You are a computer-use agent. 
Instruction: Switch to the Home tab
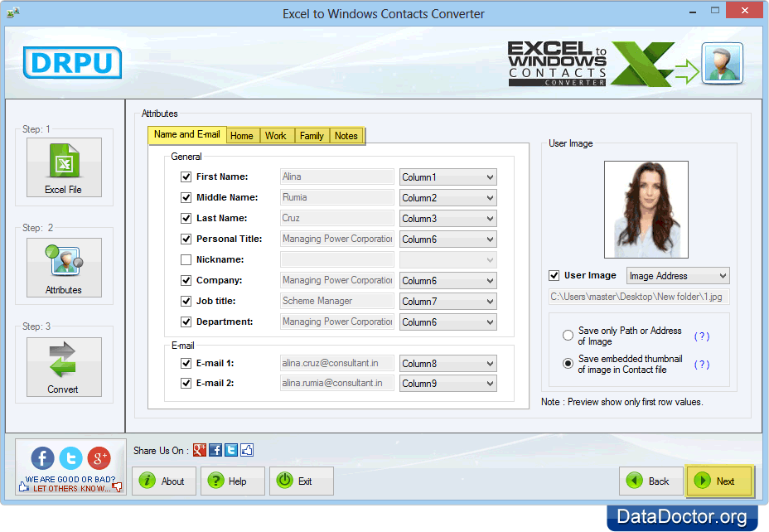pos(242,136)
